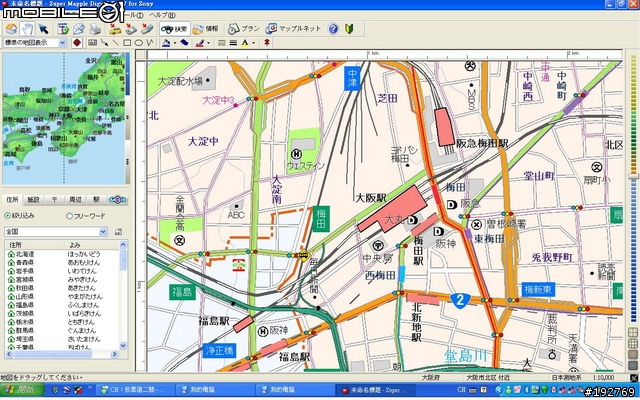This screenshot has height=400, width=640.
Task: Click the dotted path arrow tool
Action: [x=104, y=42]
